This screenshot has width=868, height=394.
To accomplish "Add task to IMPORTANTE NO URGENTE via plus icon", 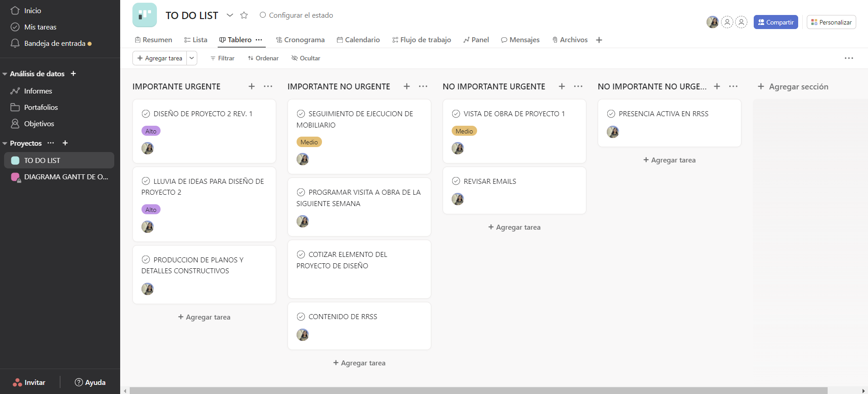I will [407, 86].
